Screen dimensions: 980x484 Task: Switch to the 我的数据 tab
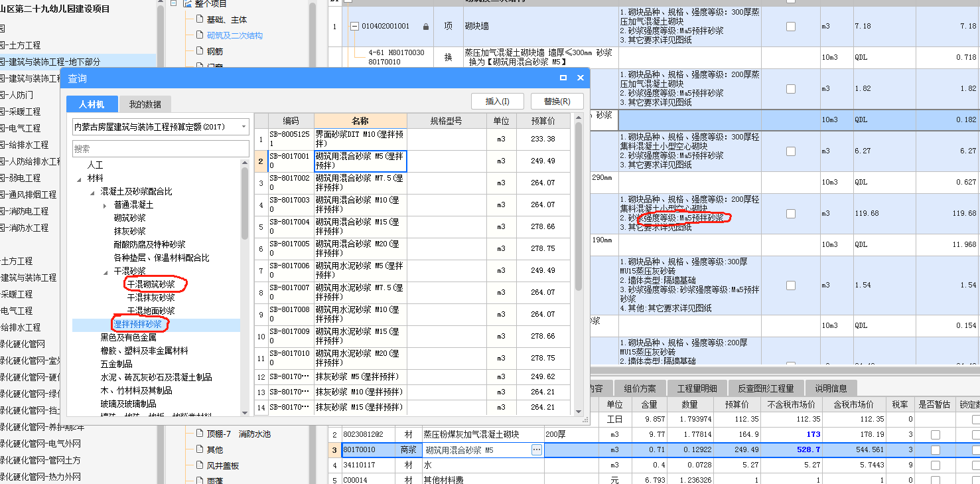pyautogui.click(x=145, y=104)
